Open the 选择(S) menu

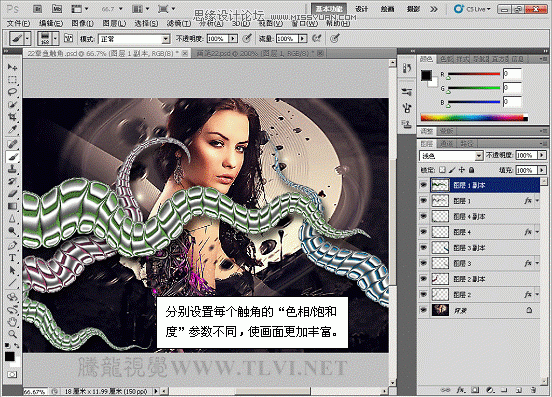pyautogui.click(x=146, y=23)
